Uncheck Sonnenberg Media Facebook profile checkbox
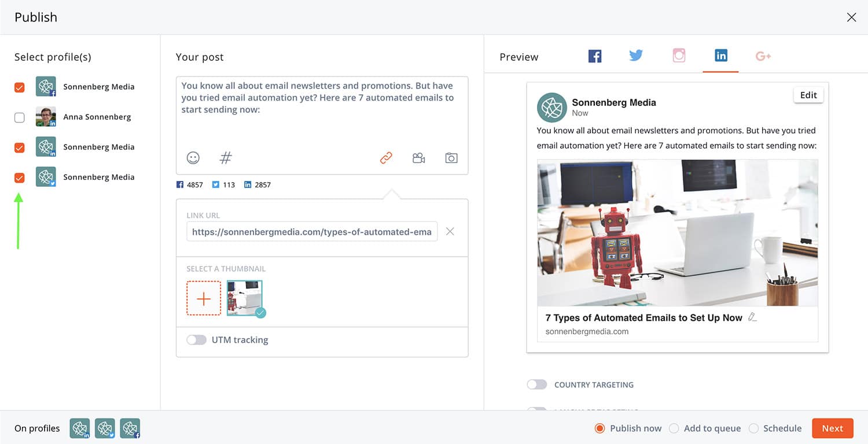Viewport: 868px width, 444px height. pyautogui.click(x=20, y=87)
